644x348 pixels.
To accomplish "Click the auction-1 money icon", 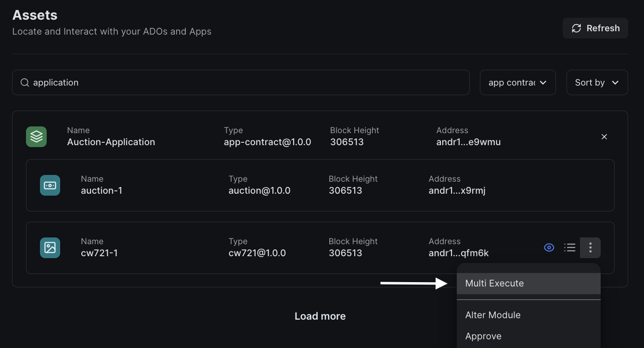I will pos(50,185).
